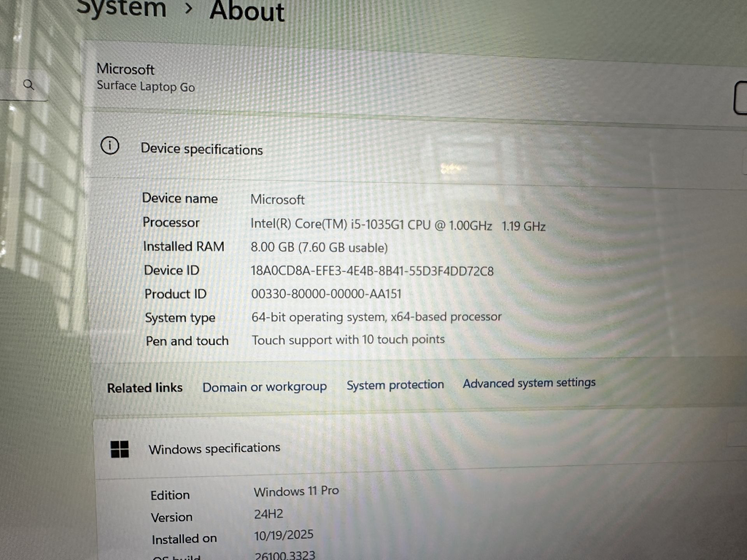The height and width of the screenshot is (560, 747).
Task: Click the rename button at right edge
Action: (740, 98)
